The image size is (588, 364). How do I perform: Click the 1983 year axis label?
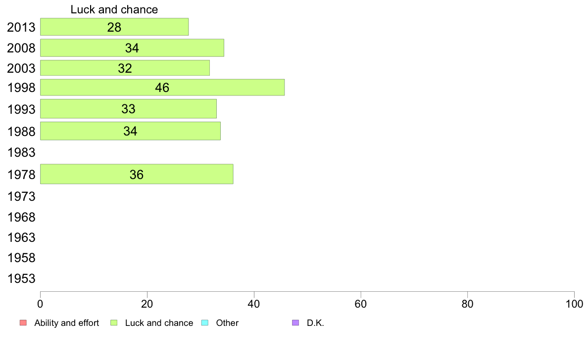tap(21, 152)
